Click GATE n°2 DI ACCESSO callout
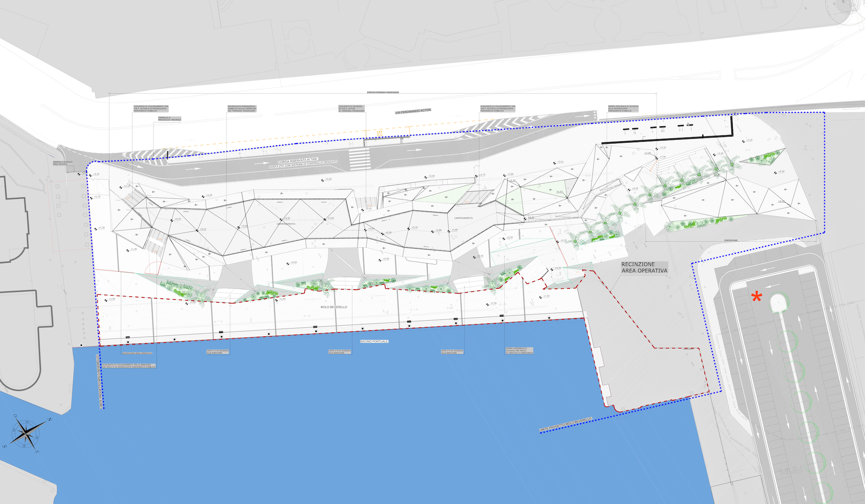The image size is (865, 504). (x=340, y=352)
